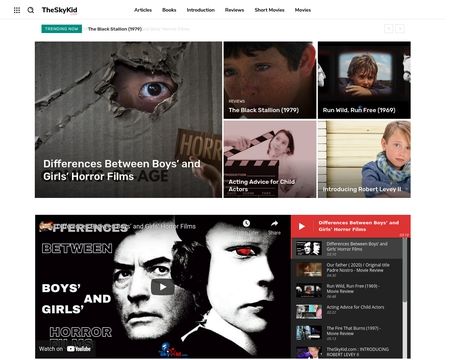Viewport: 450px width, 360px height.
Task: Show next trending item arrow
Action: [x=400, y=29]
